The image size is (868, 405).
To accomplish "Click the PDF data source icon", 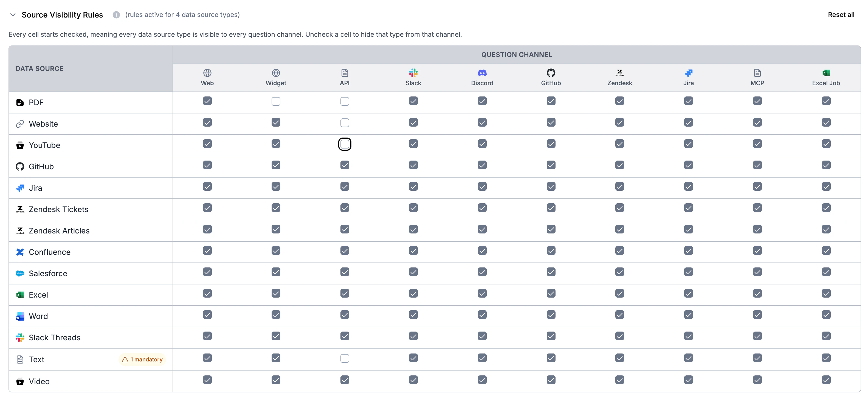I will 20,103.
